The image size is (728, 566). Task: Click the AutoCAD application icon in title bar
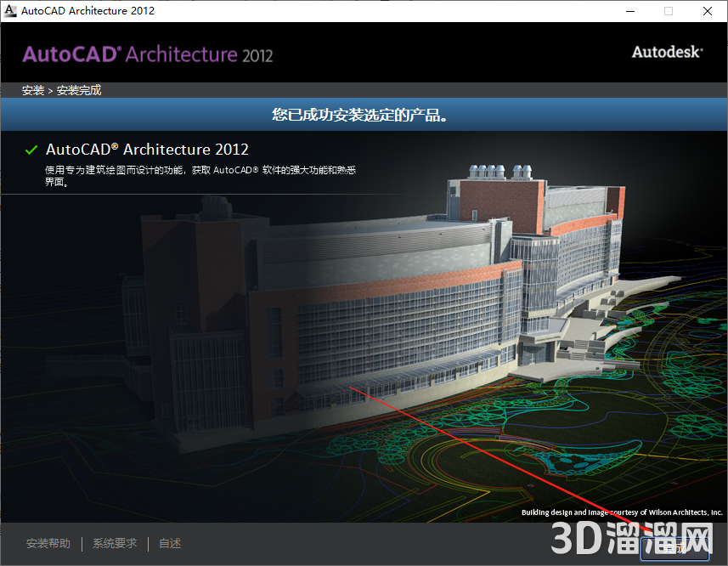[x=11, y=11]
